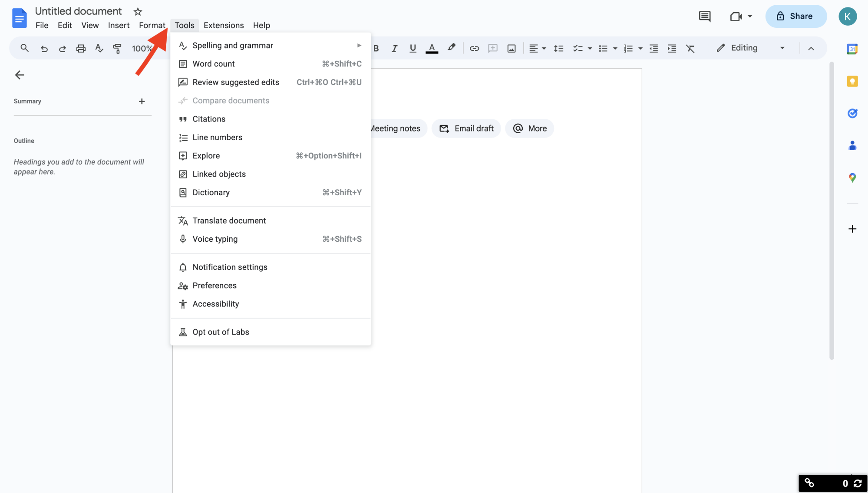
Task: Click the underline formatting icon
Action: click(x=412, y=48)
